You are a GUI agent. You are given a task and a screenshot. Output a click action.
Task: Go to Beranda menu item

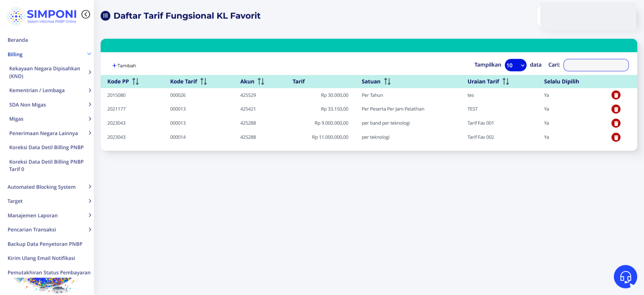18,40
